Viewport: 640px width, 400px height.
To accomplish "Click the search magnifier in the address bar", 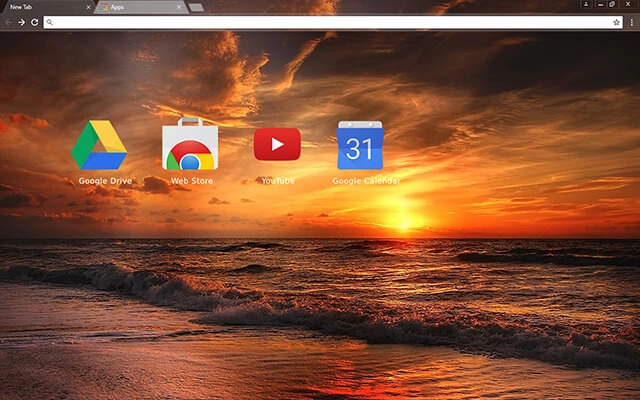I will pos(49,22).
